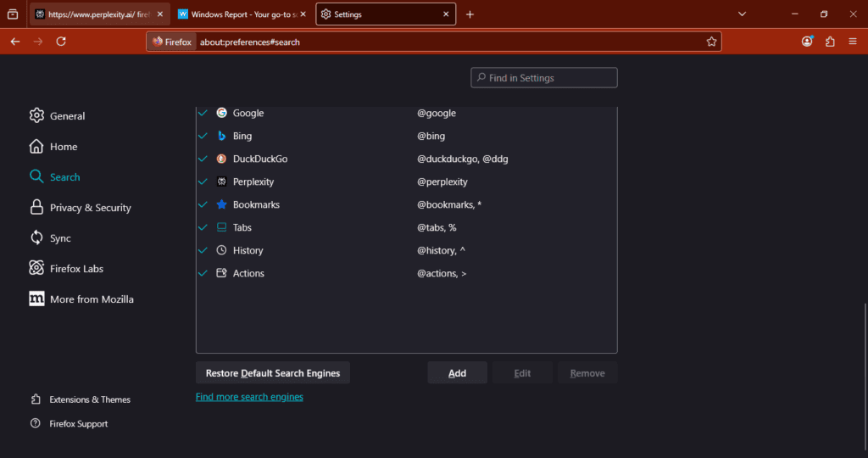This screenshot has width=868, height=458.
Task: Select the @duckduckgo, @ddg keyword cell
Action: [x=463, y=159]
